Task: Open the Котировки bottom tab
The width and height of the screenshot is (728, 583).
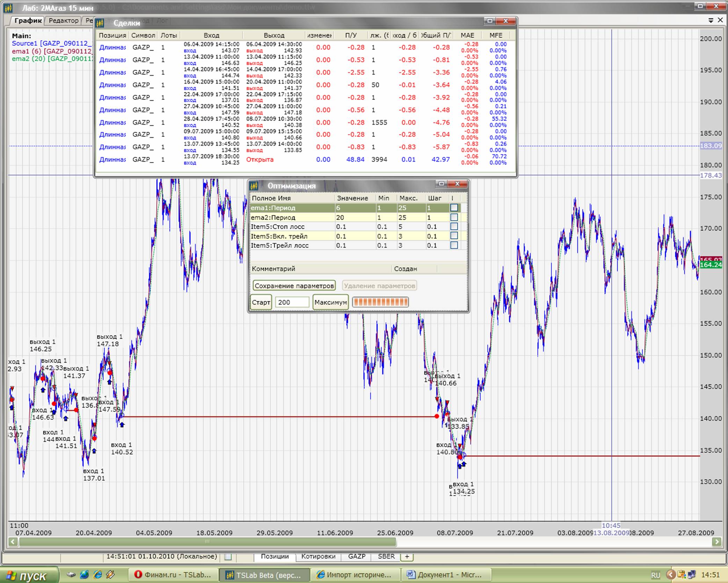Action: pyautogui.click(x=318, y=556)
